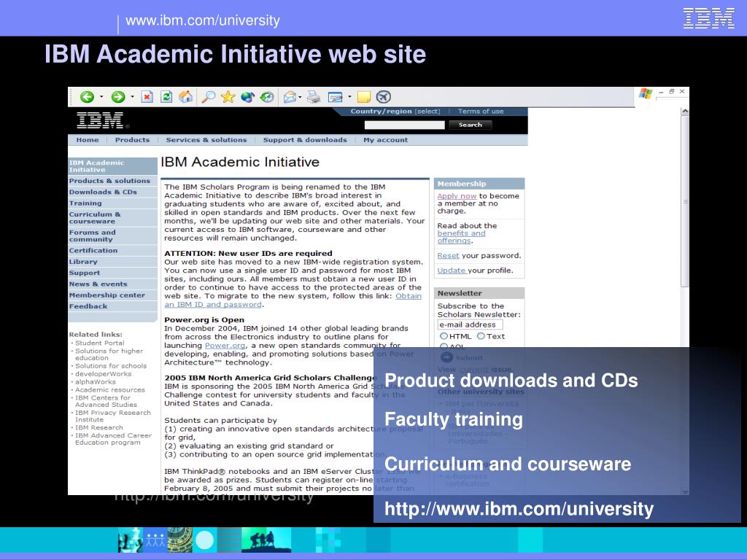Click the Terms of use link
This screenshot has height=560, width=747.
(x=481, y=112)
